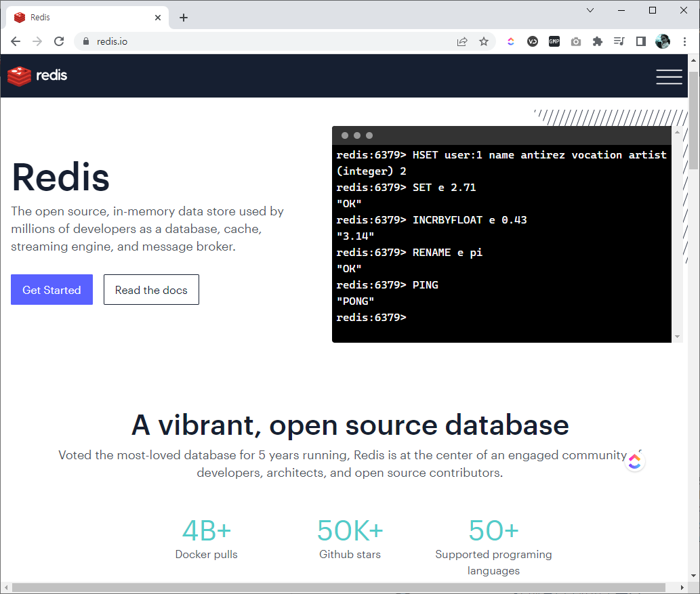700x594 pixels.
Task: Select the Redis browser tab
Action: 87,18
